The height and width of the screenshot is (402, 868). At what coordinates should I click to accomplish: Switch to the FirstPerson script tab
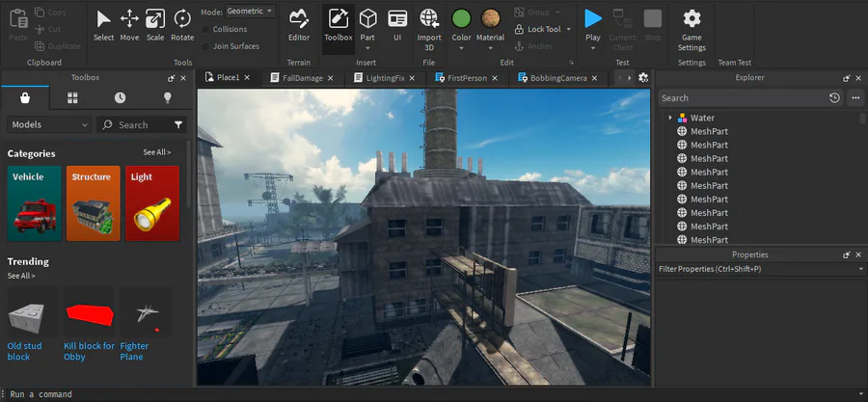[467, 78]
